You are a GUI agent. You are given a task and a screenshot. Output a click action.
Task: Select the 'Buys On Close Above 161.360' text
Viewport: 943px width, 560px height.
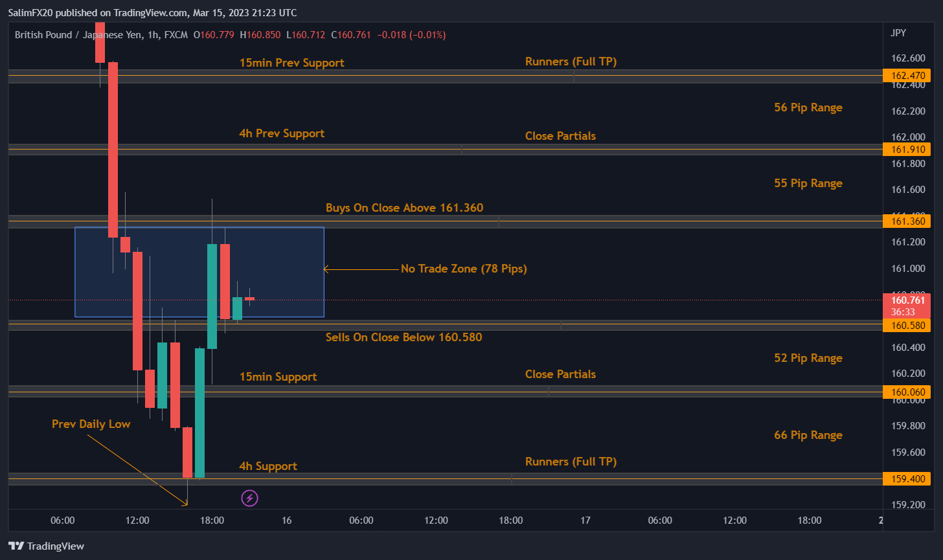point(404,208)
